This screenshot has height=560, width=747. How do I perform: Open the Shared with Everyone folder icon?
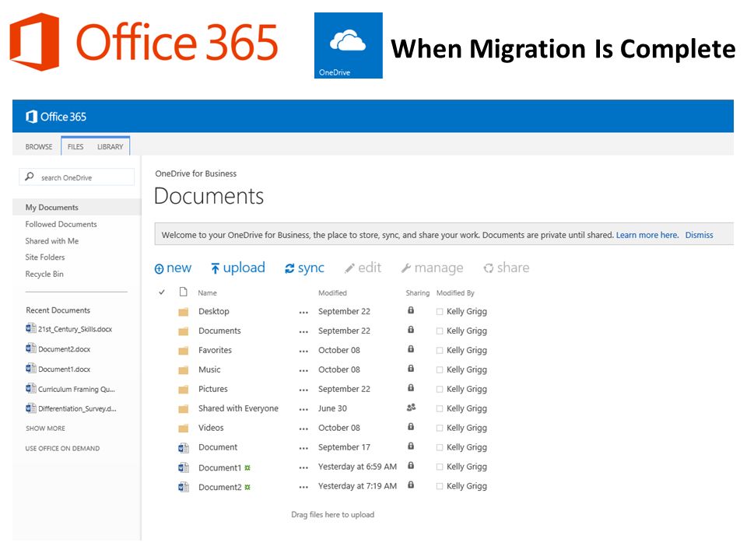click(x=184, y=409)
